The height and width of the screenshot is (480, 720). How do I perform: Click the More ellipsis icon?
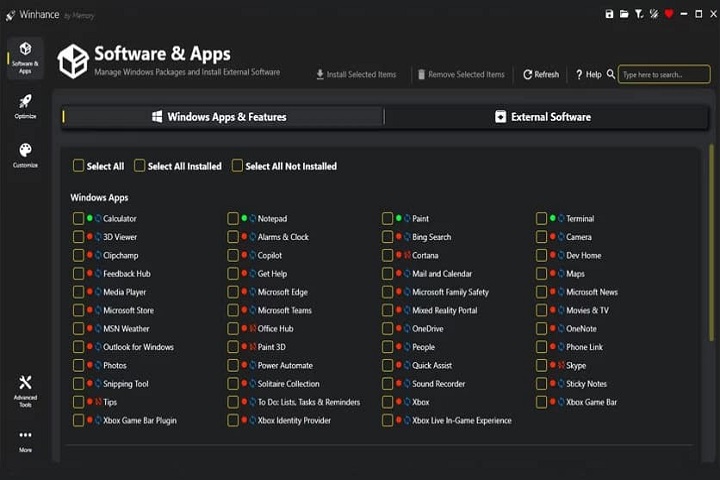(25, 439)
